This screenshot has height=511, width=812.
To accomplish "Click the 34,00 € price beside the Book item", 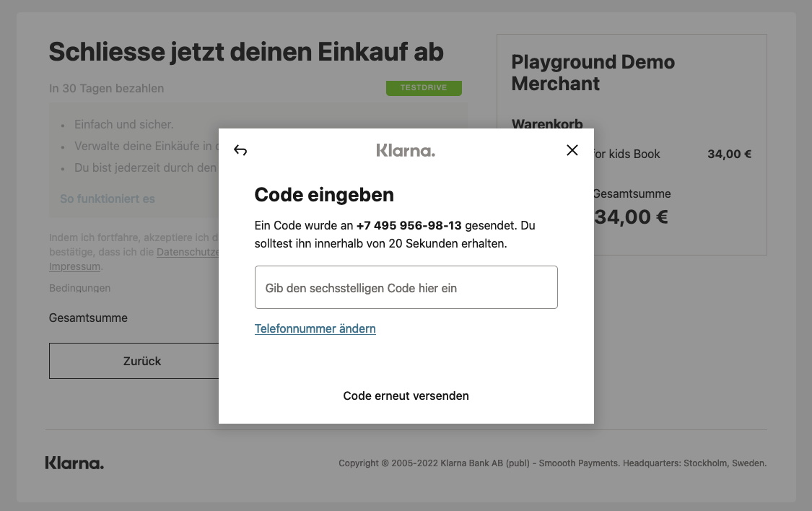I will pos(729,154).
